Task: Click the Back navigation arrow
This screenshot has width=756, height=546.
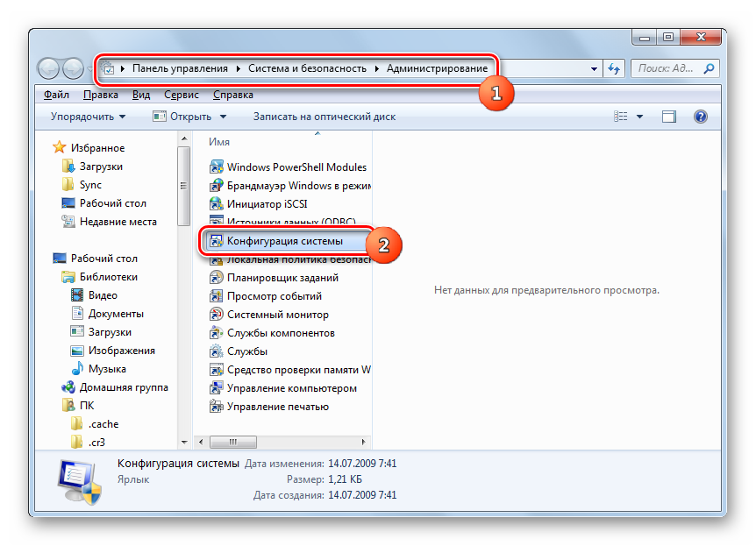Action: point(49,68)
